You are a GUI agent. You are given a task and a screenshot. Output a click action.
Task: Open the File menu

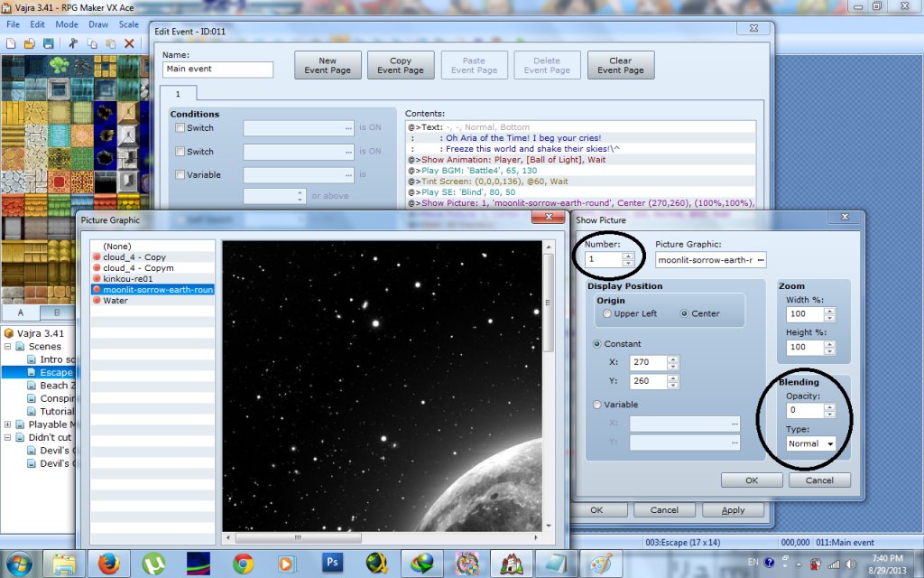coord(13,24)
